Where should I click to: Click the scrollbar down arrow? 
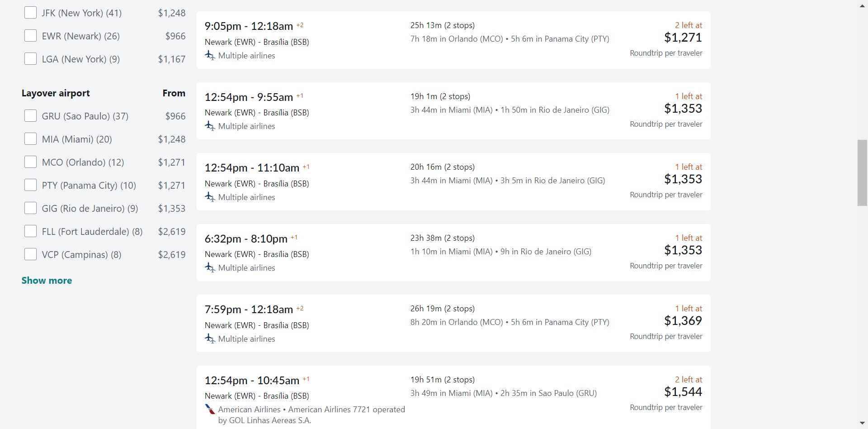click(x=862, y=423)
